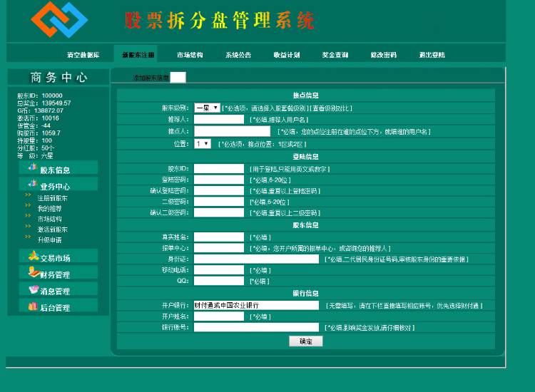
Task: Click the arrow bullet beside 我的推荐
Action: [x=28, y=205]
